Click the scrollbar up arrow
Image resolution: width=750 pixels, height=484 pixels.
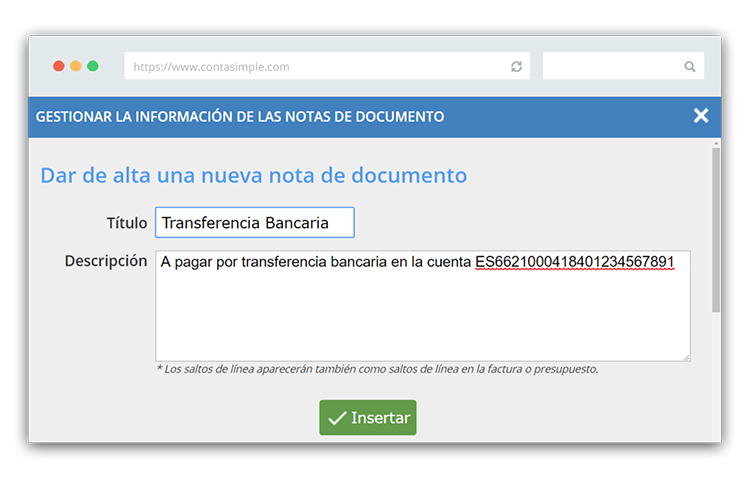point(715,144)
